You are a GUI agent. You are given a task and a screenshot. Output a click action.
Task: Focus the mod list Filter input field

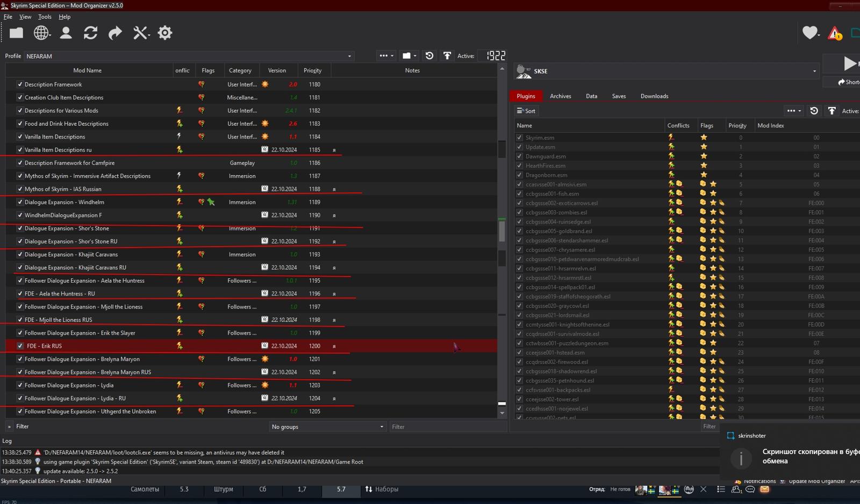pos(447,427)
